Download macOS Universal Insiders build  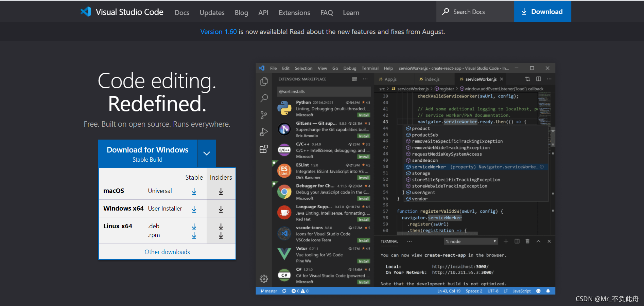[x=221, y=192]
